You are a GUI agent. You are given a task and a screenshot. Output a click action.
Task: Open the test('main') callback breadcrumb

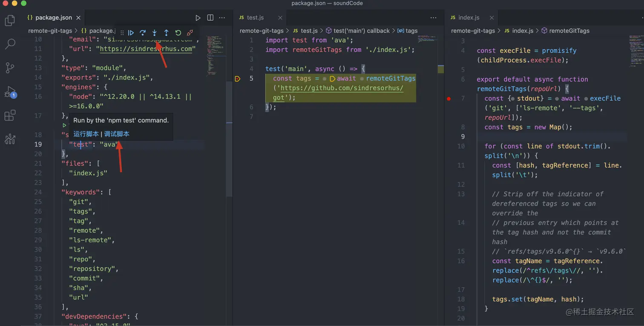[x=357, y=31]
